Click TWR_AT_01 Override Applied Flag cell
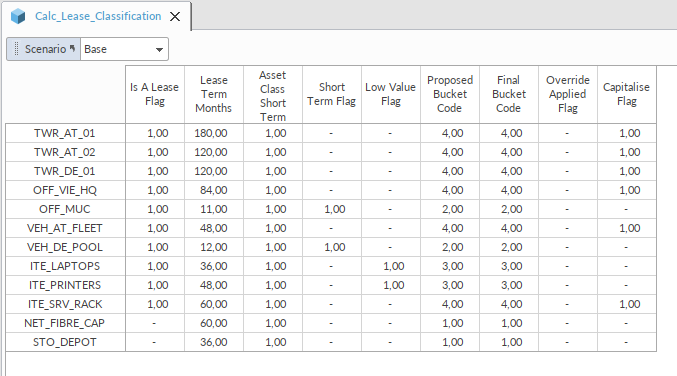This screenshot has height=376, width=677. 568,133
